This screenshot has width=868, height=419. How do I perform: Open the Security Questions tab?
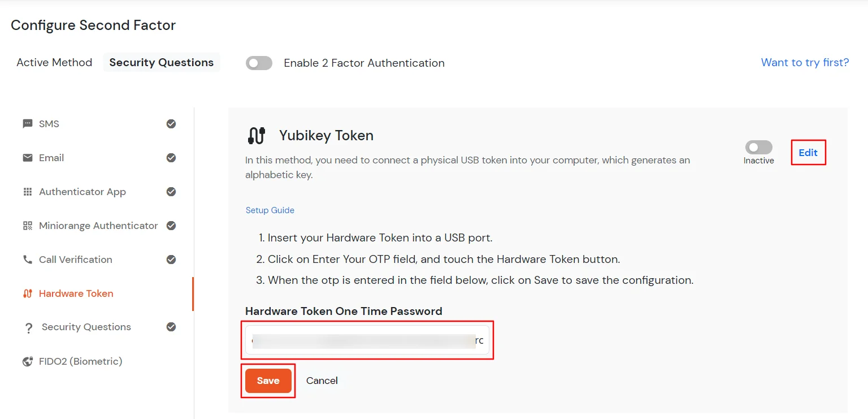coord(161,62)
